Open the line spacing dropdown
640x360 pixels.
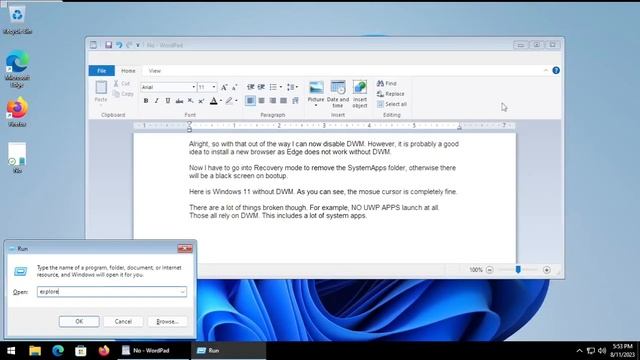(x=292, y=87)
